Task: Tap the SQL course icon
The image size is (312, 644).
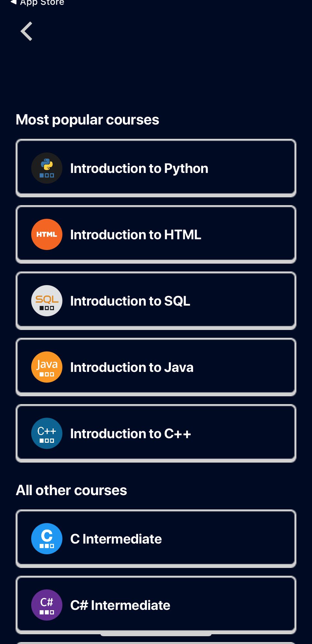Action: 47,301
